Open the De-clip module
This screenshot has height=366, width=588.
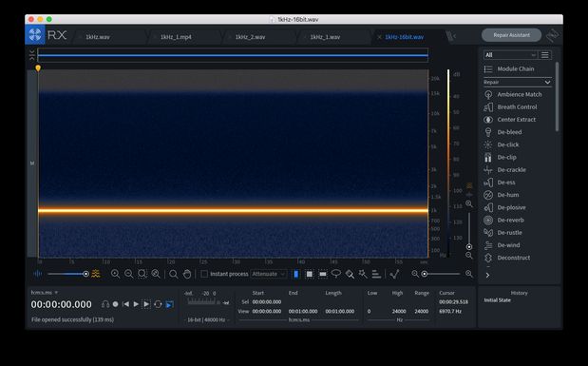[501, 157]
